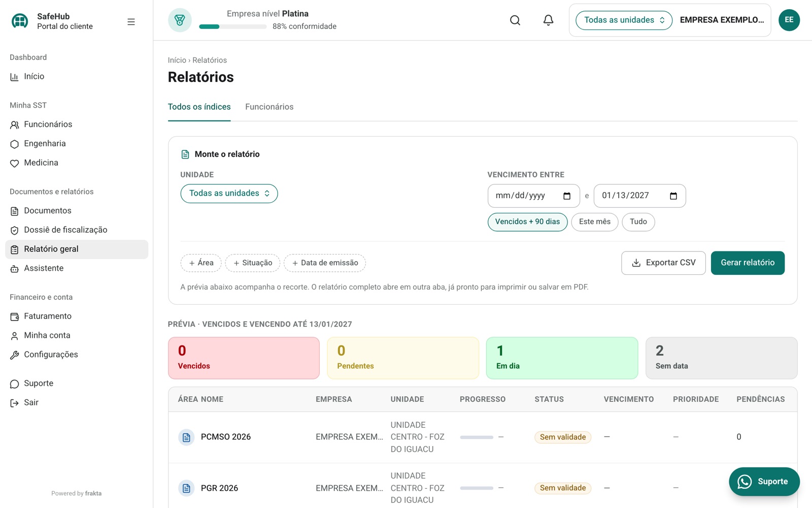Screen dimensions: 812x508
Task: Open Engenharia in the sidebar
Action: [77, 144]
